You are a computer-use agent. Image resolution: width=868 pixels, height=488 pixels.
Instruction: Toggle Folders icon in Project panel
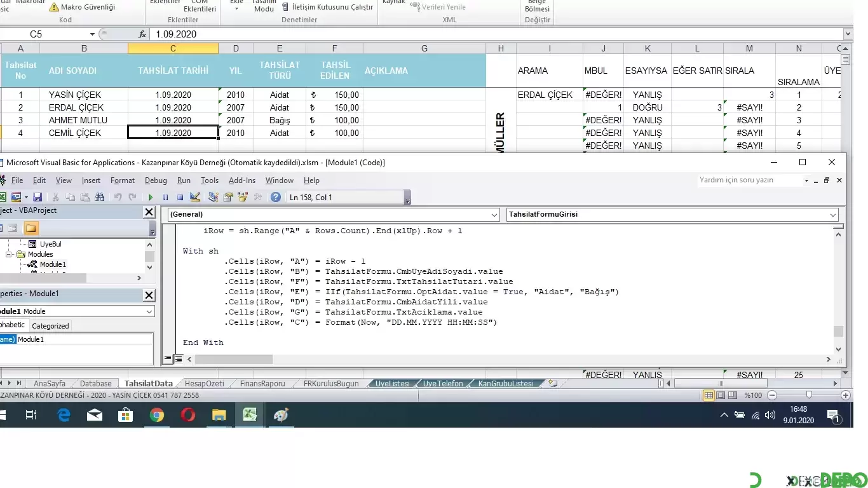(31, 228)
